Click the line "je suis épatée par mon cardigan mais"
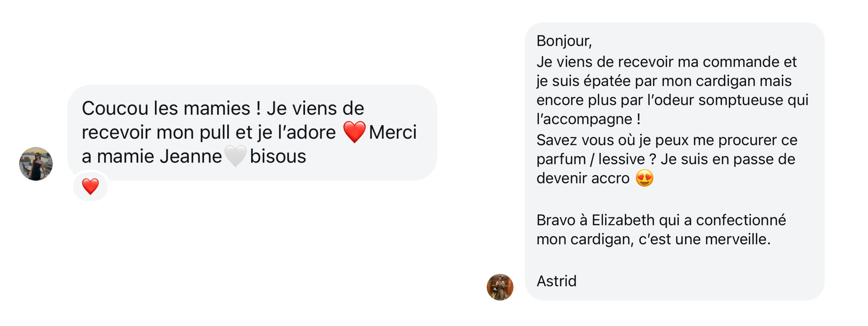The image size is (868, 326). coord(664,81)
